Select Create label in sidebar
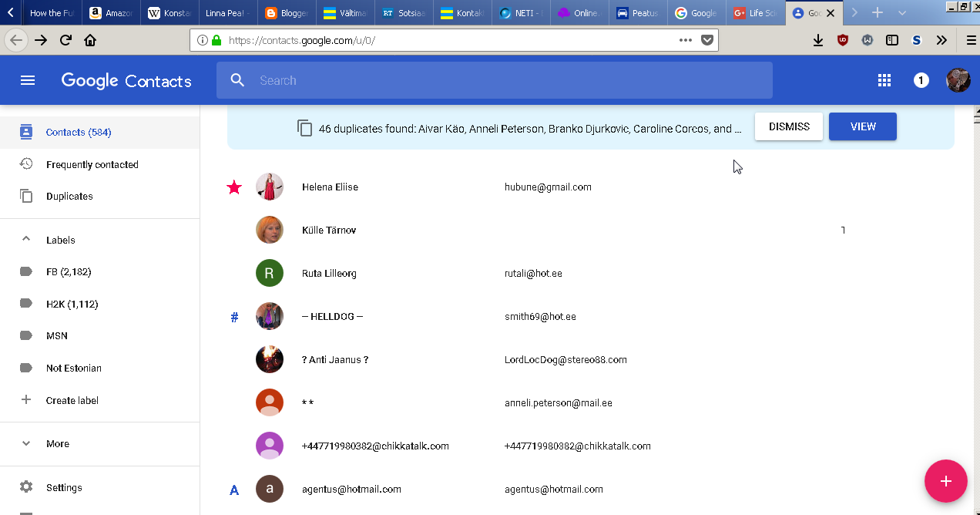Viewport: 980px width, 515px height. [x=72, y=400]
